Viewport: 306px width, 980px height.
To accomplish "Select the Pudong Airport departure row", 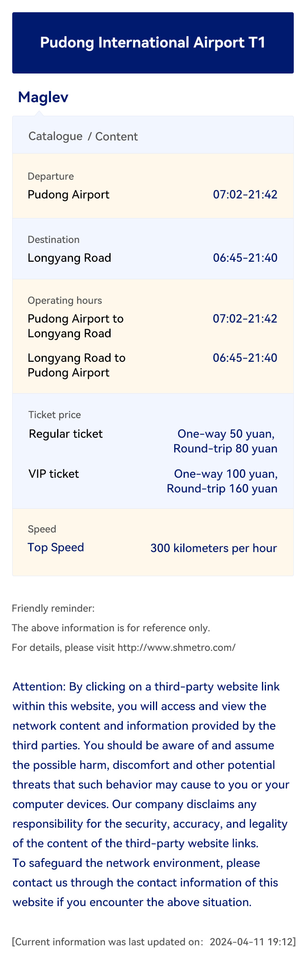I will 153,186.
